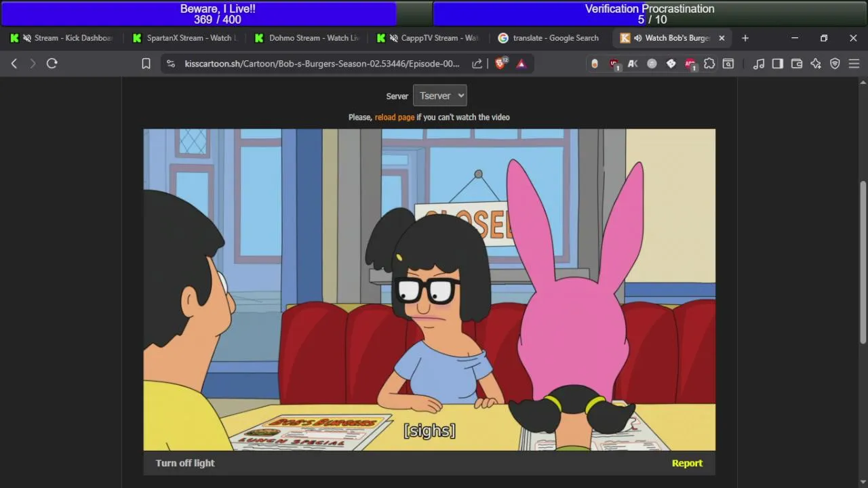
Task: Open a new tab with the plus button
Action: tap(745, 38)
